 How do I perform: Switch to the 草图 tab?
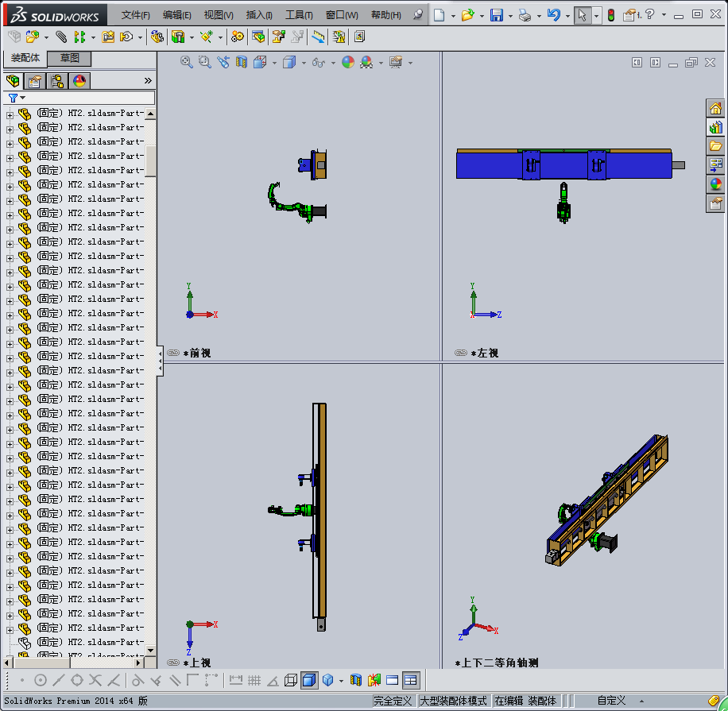point(70,59)
